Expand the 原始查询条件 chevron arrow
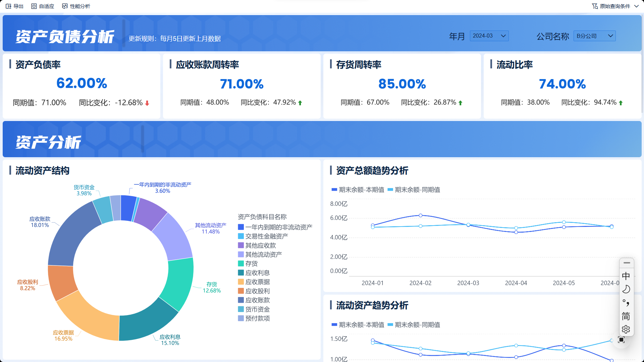 click(x=637, y=6)
